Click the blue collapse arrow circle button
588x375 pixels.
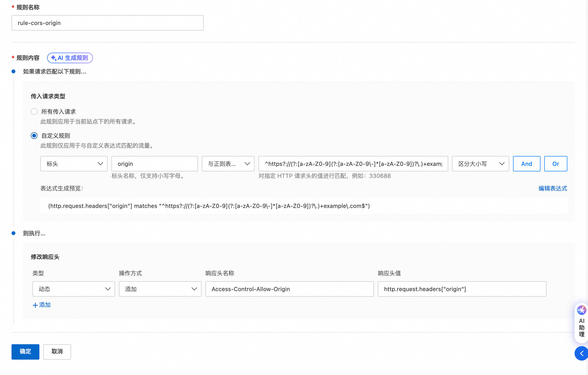[x=582, y=353]
